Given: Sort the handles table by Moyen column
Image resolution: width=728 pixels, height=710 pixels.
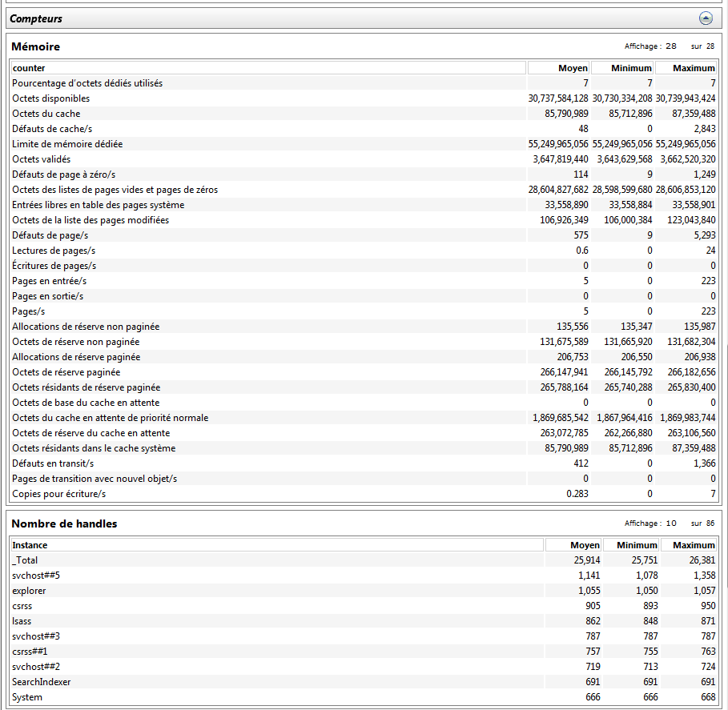Looking at the screenshot, I should [x=573, y=545].
